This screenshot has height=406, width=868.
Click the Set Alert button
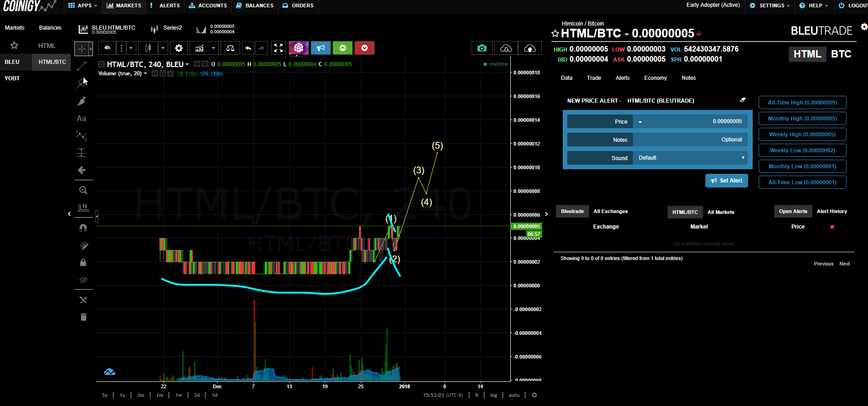tap(727, 181)
